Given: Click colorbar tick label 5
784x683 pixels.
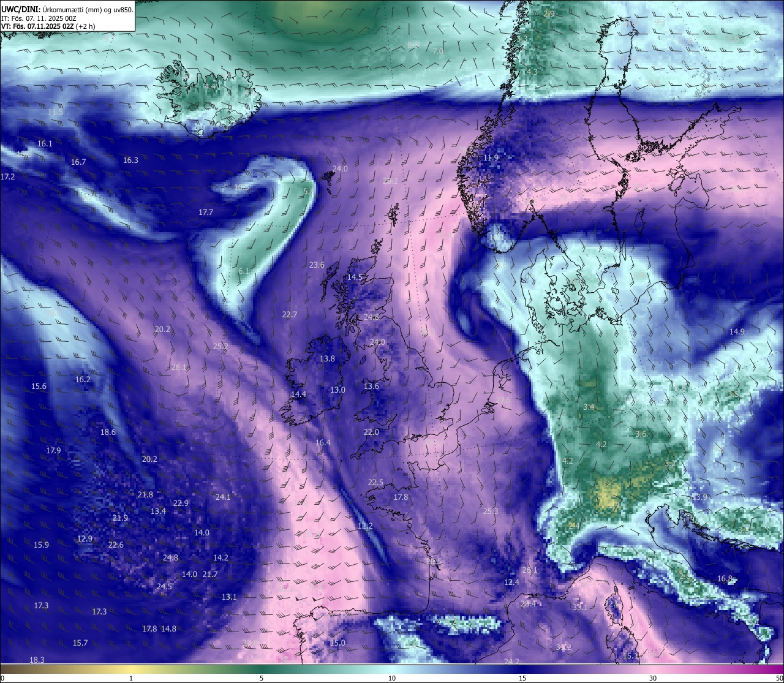Looking at the screenshot, I should tap(262, 678).
